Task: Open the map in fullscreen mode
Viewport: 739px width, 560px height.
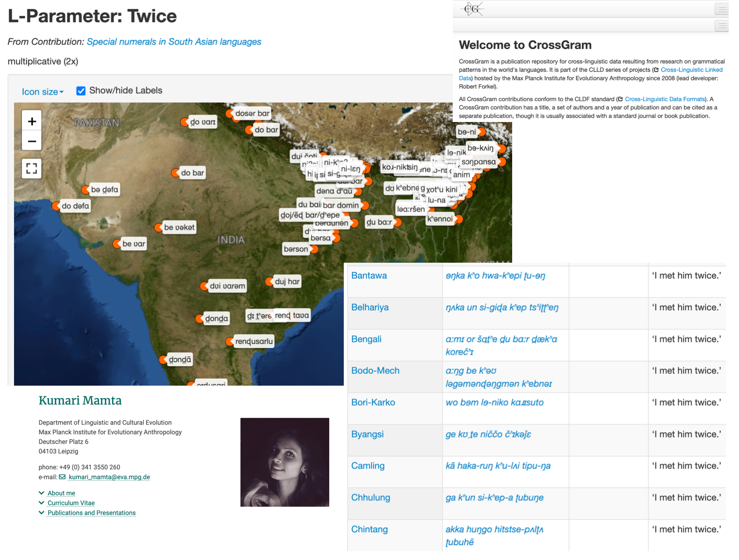Action: (x=32, y=168)
